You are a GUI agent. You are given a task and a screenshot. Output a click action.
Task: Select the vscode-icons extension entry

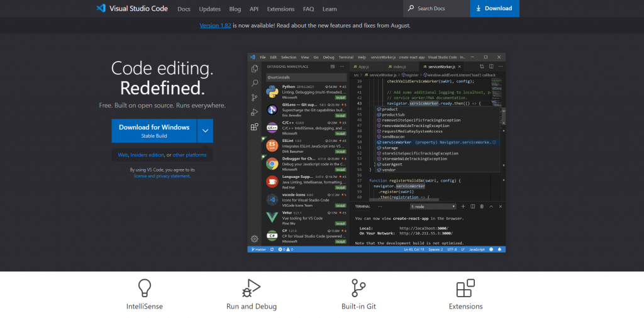pyautogui.click(x=306, y=200)
